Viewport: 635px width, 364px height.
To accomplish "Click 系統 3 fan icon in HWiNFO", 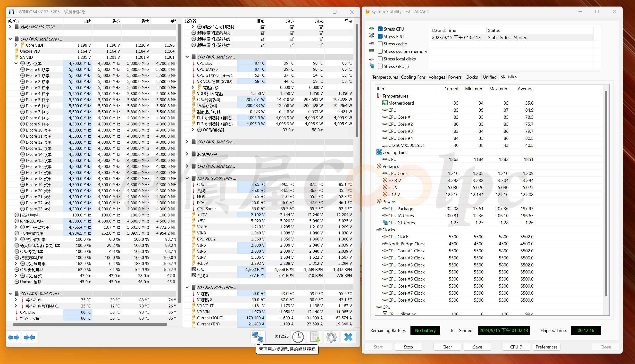I will tap(193, 275).
